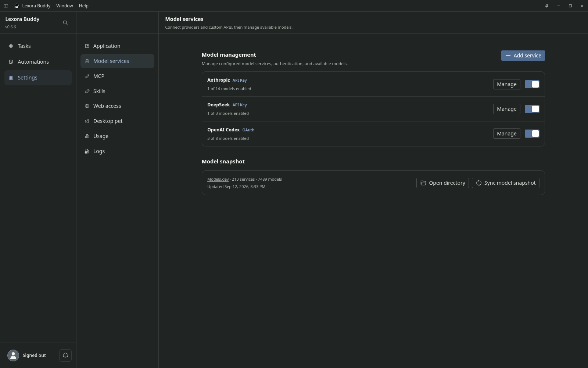Click the Lexora Buddy title bar menu
The height and width of the screenshot is (368, 588).
point(36,6)
